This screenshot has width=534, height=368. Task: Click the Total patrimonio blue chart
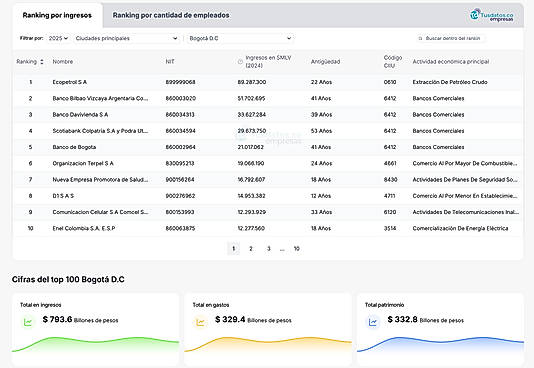[440, 344]
